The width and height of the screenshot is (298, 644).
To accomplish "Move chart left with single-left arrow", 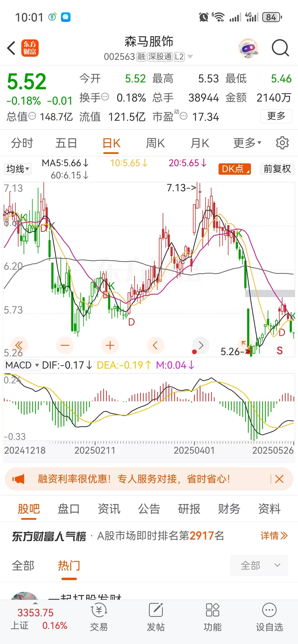I will [x=155, y=345].
